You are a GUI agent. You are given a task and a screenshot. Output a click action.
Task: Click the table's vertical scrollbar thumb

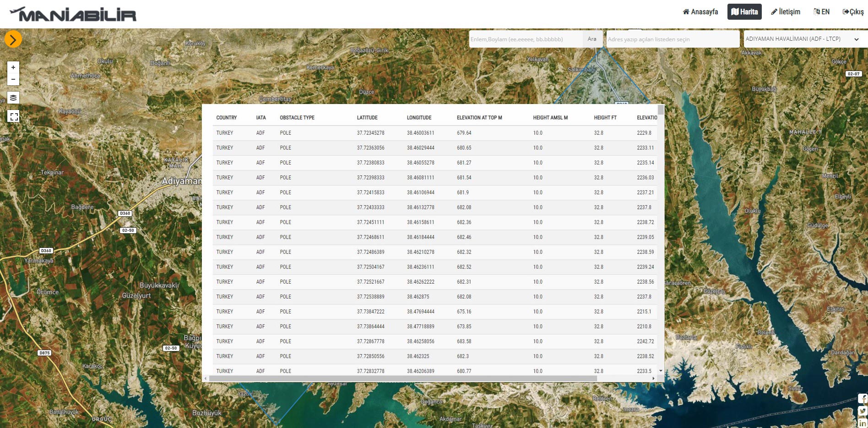(661, 110)
